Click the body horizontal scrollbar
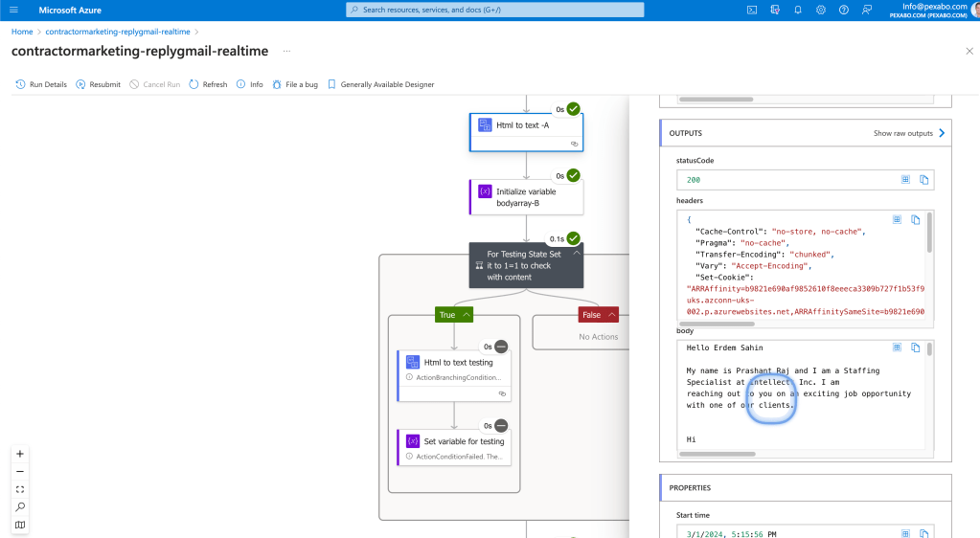The height and width of the screenshot is (538, 980). coord(718,454)
